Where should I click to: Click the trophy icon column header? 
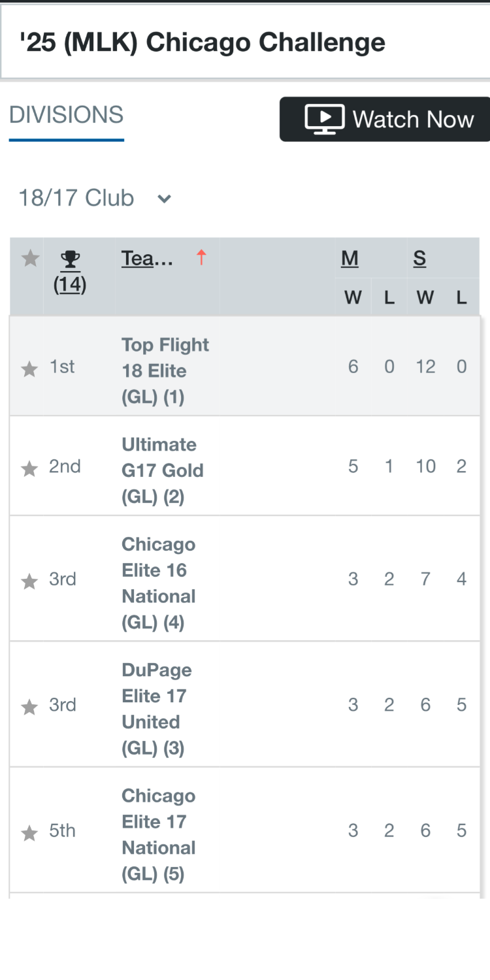click(x=70, y=261)
